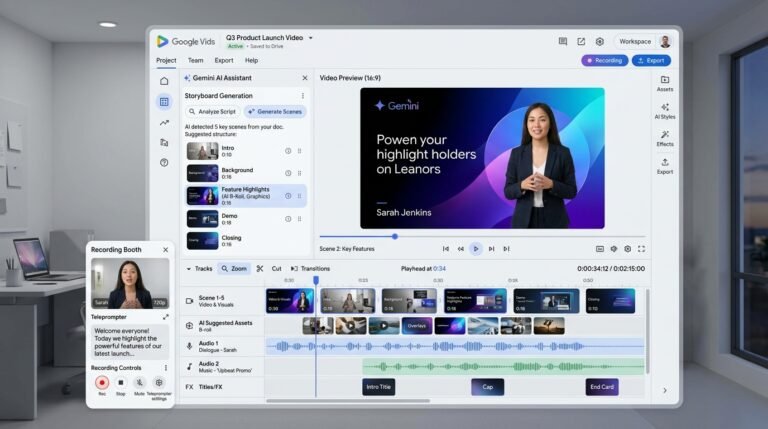Open the settings gear in top bar
The width and height of the screenshot is (768, 429).
tap(600, 42)
